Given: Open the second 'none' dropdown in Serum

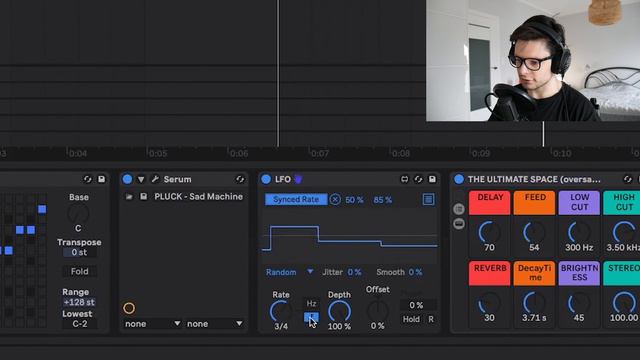Looking at the screenshot, I should pyautogui.click(x=214, y=324).
